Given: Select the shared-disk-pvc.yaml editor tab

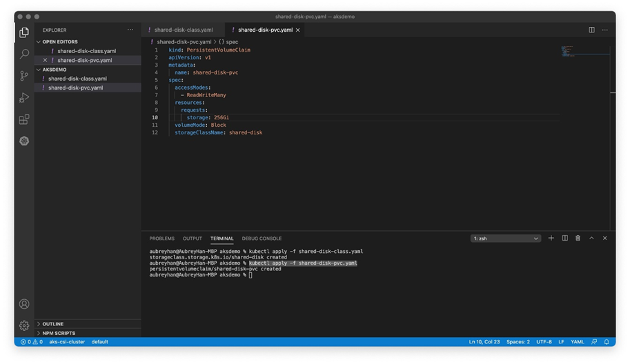Looking at the screenshot, I should (x=265, y=30).
